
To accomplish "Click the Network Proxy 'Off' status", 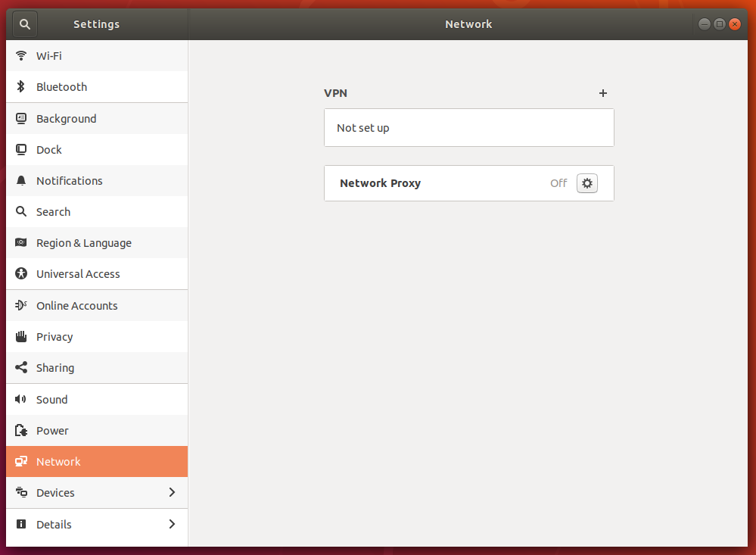I will pyautogui.click(x=558, y=183).
